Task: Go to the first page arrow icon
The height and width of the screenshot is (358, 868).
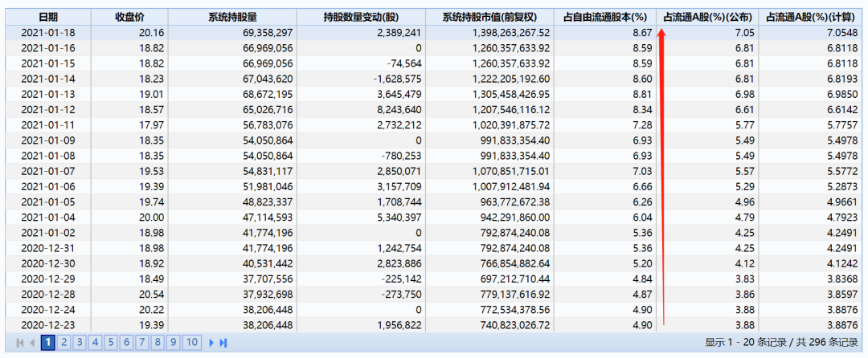Action: 20,343
